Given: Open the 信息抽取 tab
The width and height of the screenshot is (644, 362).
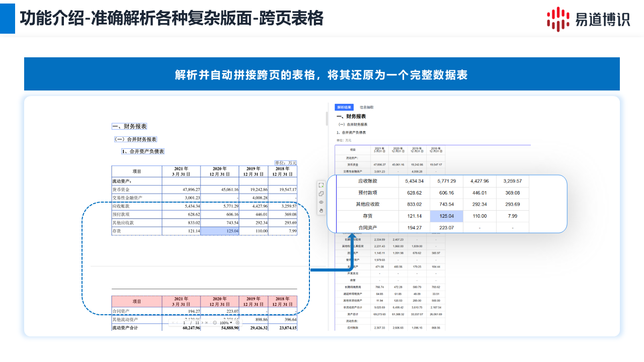Looking at the screenshot, I should [366, 107].
